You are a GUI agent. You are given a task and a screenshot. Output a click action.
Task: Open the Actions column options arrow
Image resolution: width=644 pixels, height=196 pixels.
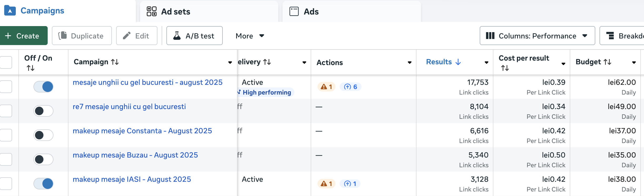tap(409, 62)
